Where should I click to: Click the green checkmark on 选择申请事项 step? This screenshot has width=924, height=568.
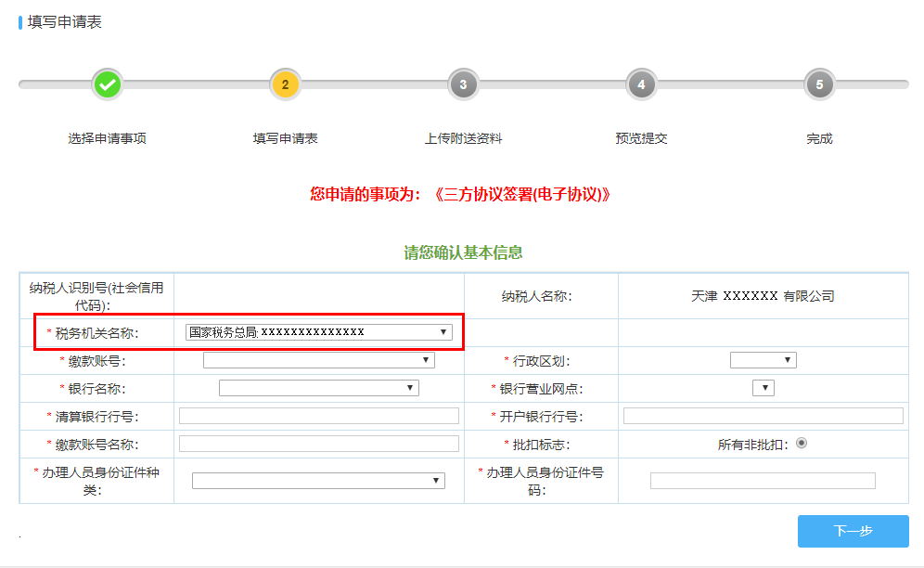click(x=108, y=84)
